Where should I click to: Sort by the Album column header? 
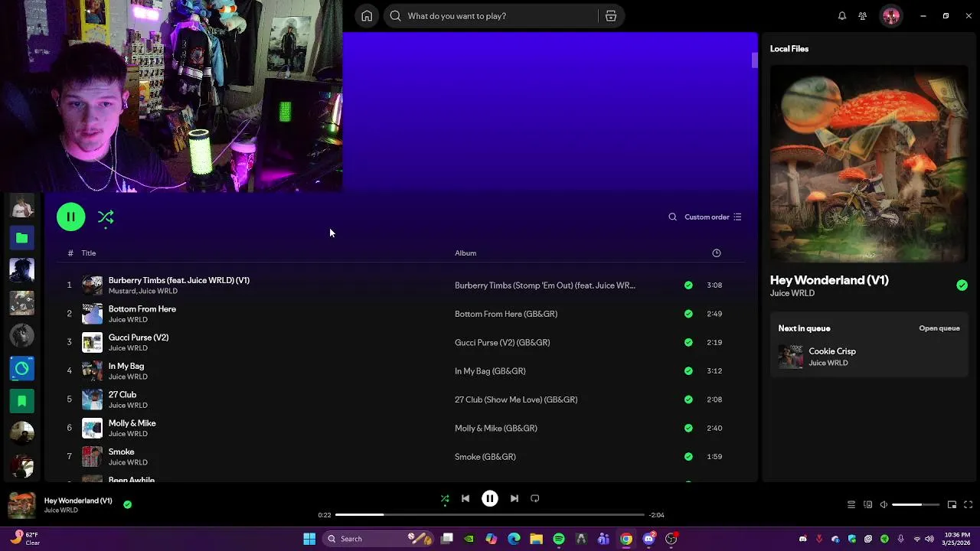click(x=465, y=253)
